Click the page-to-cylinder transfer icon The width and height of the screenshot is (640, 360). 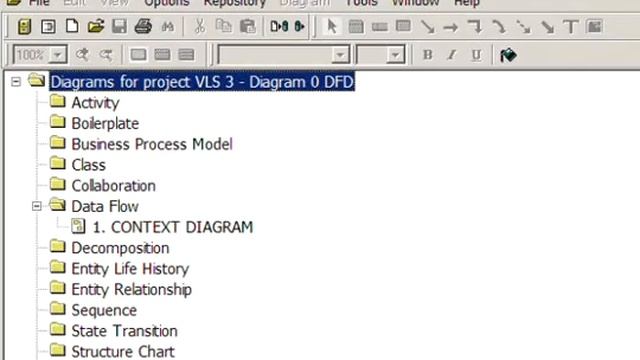click(279, 27)
